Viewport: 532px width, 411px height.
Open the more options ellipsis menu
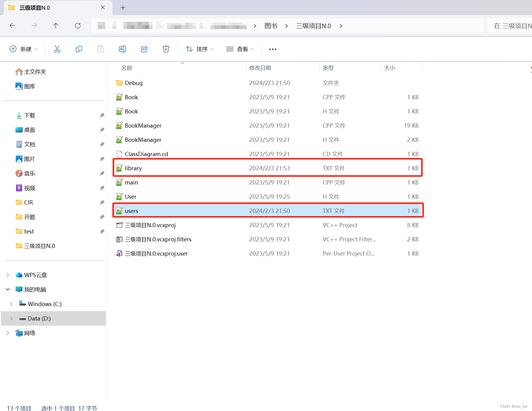(x=273, y=49)
